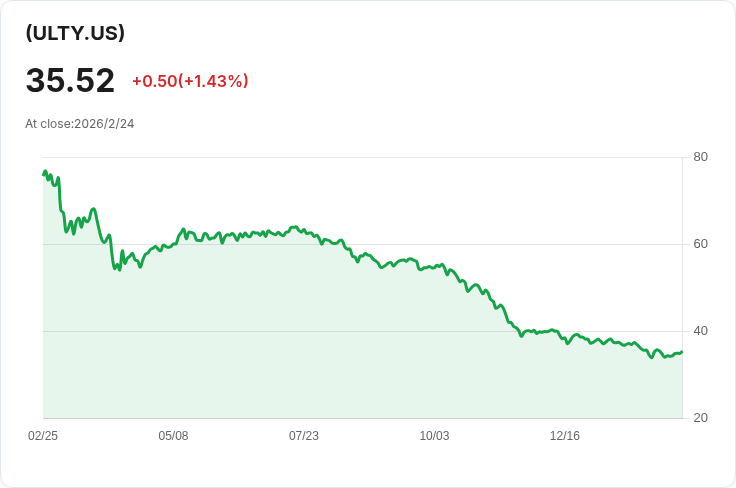Screen dimensions: 736x488
Task: Click the 05/08 x-axis date label
Action: [173, 436]
